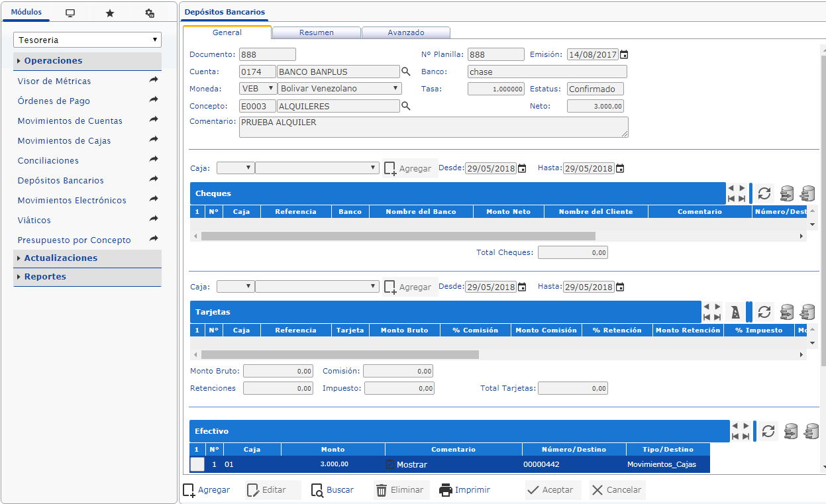Screen dimensions: 826x504
Task: Select the Módulos tab
Action: (x=26, y=13)
